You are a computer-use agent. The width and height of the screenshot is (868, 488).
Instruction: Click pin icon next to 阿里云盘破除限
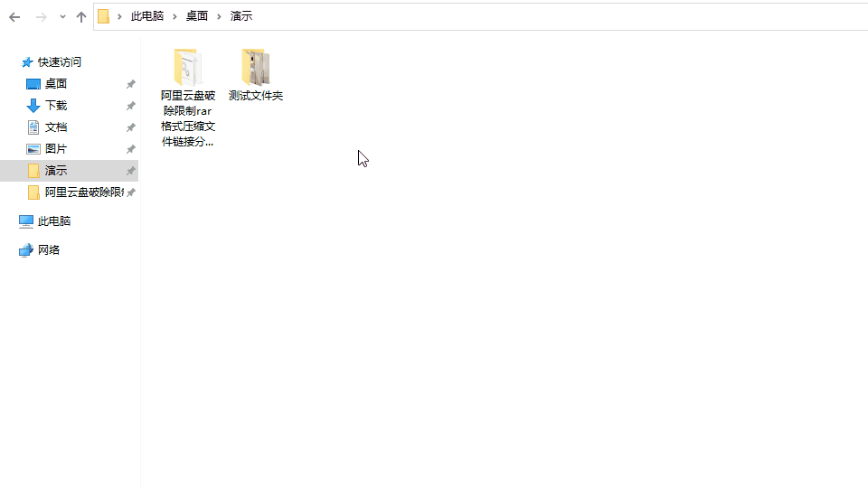pyautogui.click(x=130, y=192)
